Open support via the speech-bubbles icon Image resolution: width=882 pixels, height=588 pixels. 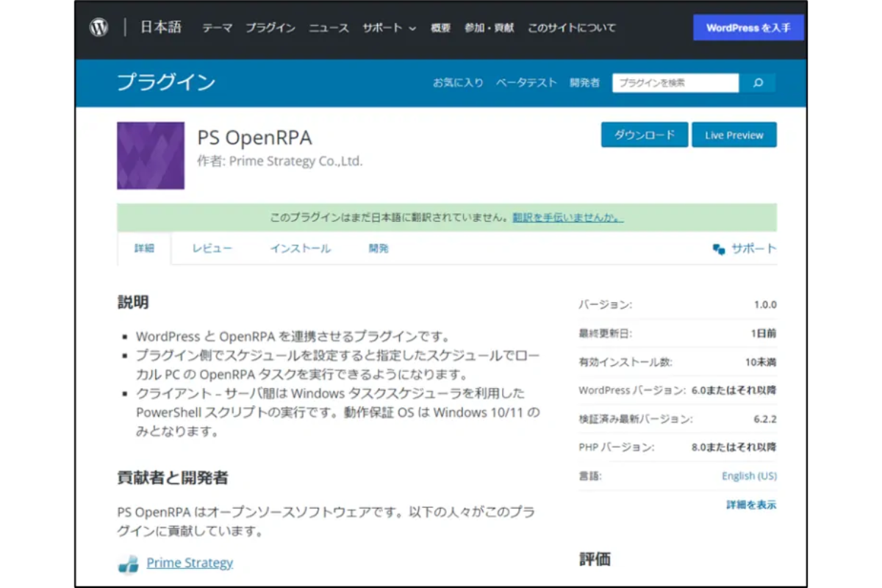pos(719,248)
